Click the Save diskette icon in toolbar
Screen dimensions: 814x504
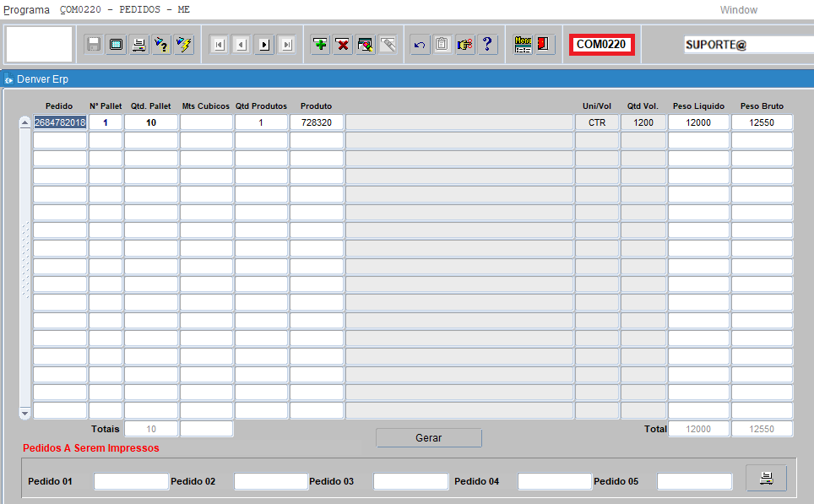click(x=94, y=45)
